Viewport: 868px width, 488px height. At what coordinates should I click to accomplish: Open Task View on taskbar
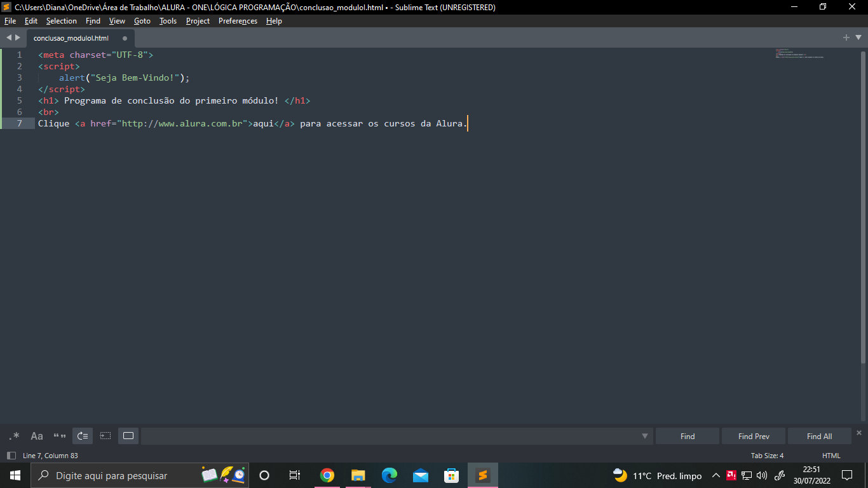pos(295,475)
